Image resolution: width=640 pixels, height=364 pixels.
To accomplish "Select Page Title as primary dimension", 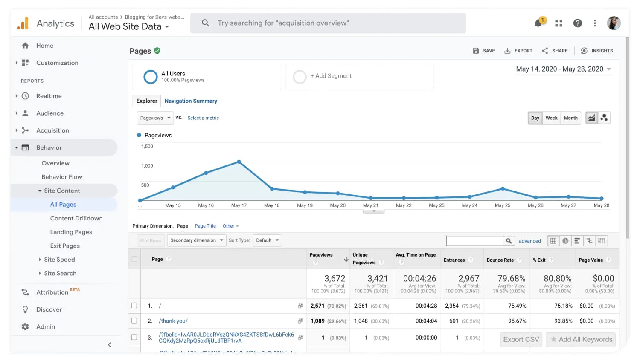I will pyautogui.click(x=205, y=226).
